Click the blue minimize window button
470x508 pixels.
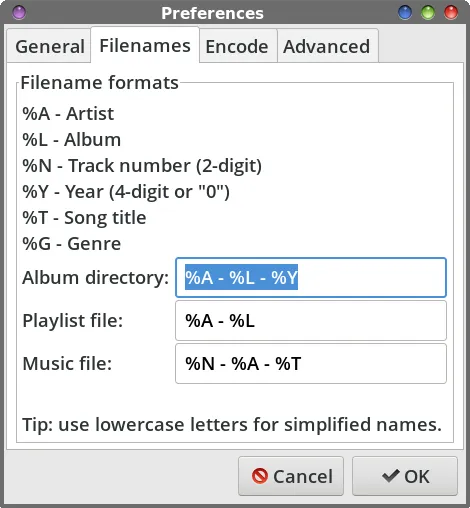405,13
